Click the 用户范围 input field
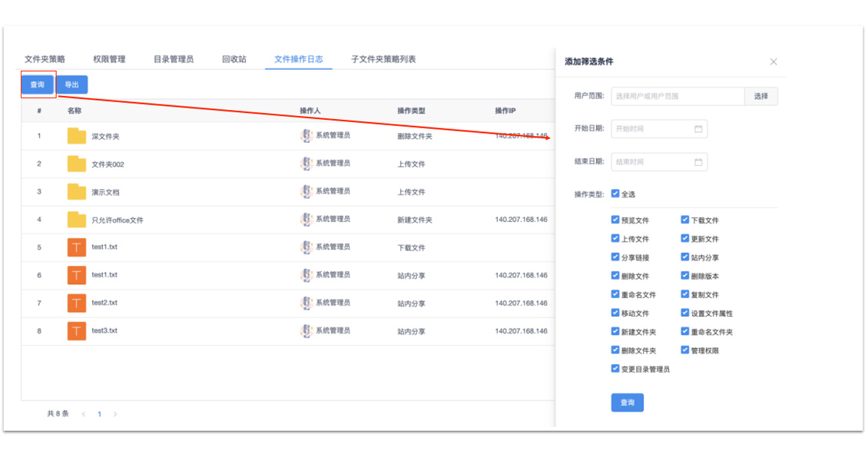Screen dimensions: 868x461 678,96
